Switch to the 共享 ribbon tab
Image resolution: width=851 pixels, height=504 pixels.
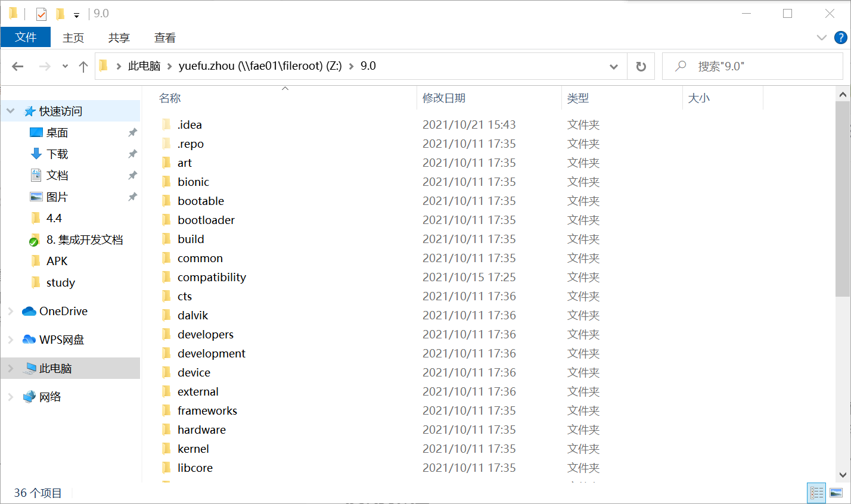coord(119,38)
